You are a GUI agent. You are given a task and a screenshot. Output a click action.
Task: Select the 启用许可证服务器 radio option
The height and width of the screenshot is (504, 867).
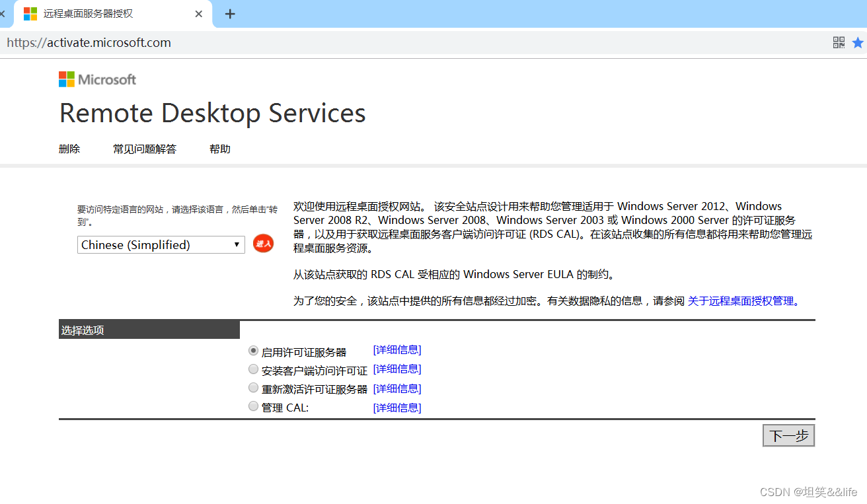(253, 351)
